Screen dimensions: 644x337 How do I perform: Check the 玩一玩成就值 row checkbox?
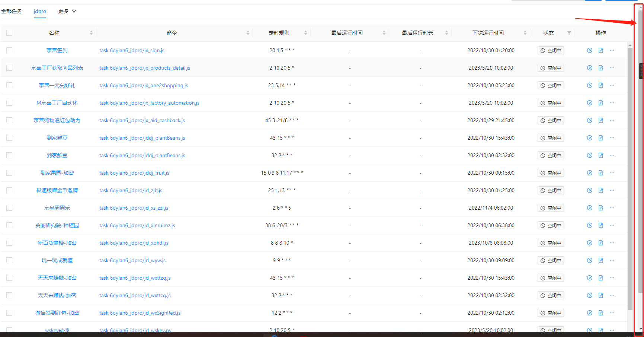pos(9,260)
